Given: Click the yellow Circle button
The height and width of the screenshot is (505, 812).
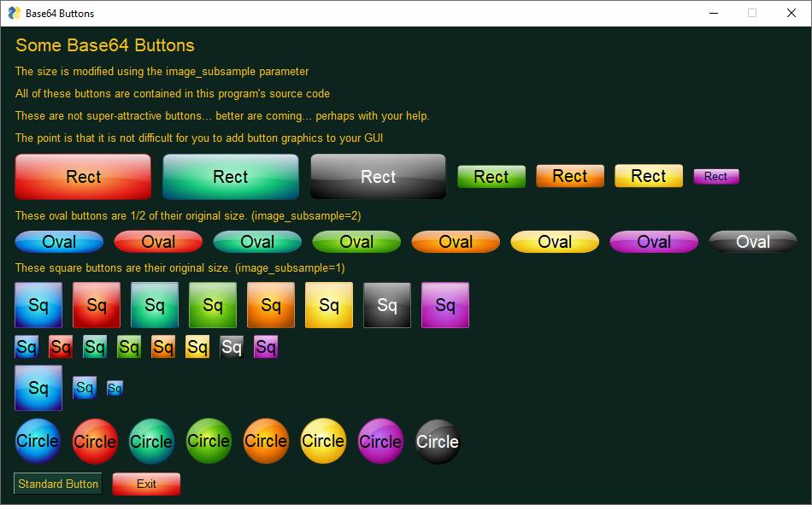Looking at the screenshot, I should (323, 441).
